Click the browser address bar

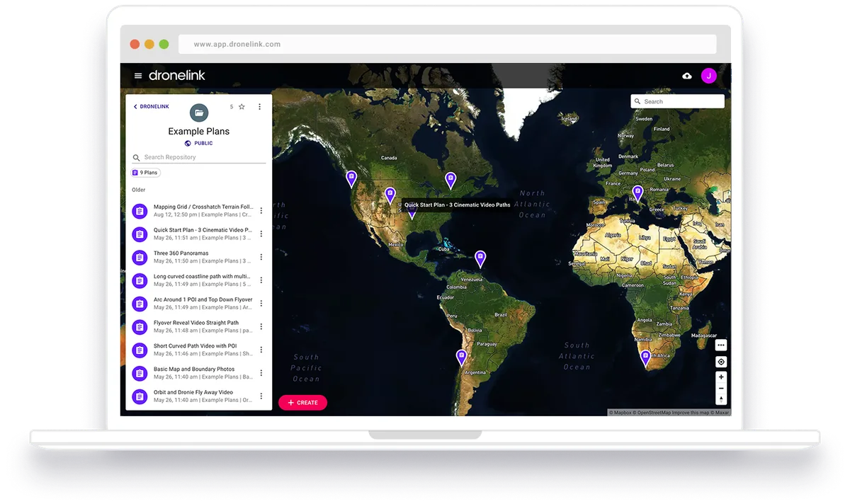447,44
